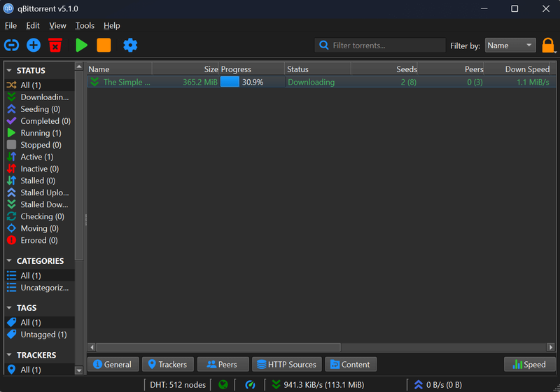Select the Seeding (0) filter
The width and height of the screenshot is (560, 392).
point(39,109)
